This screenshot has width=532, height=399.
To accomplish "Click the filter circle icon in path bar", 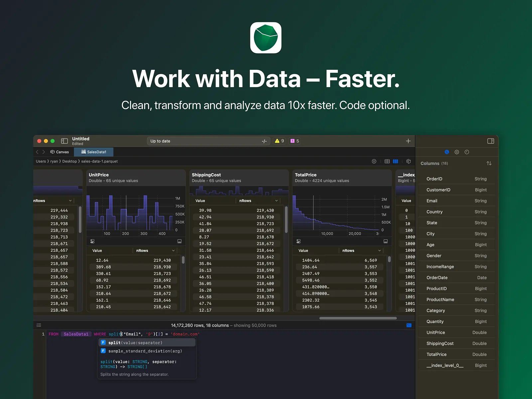I will (374, 161).
